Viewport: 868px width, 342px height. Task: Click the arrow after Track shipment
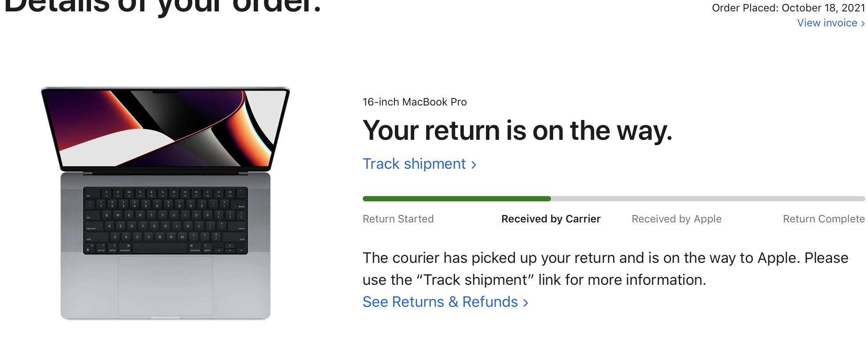[474, 165]
